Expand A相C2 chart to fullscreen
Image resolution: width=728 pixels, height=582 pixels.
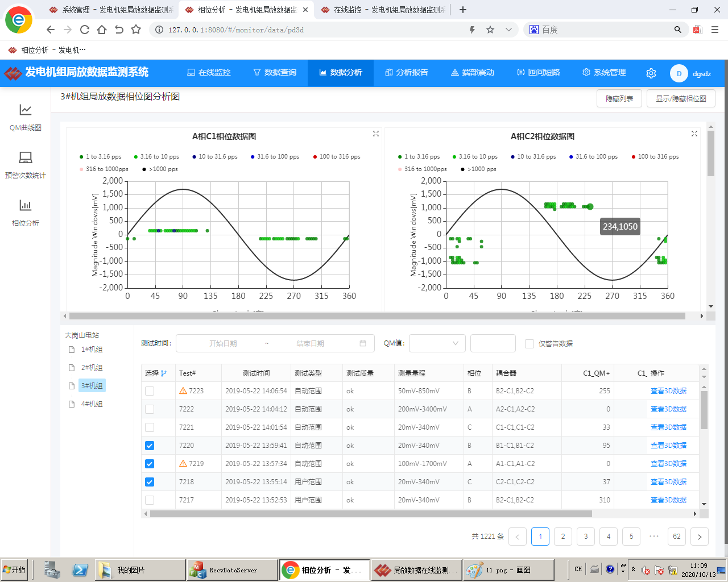(694, 134)
